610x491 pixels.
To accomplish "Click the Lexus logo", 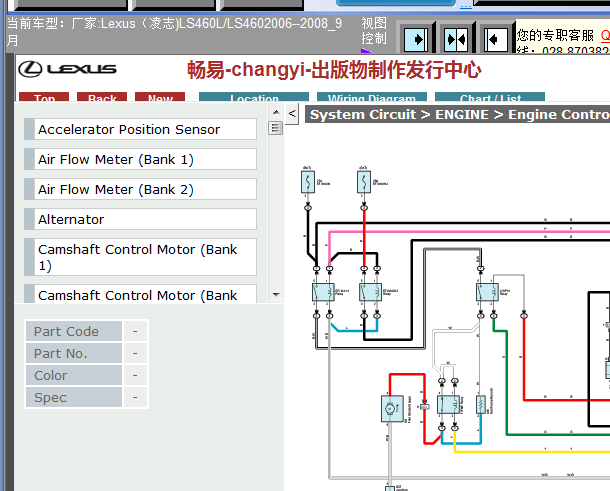I will pyautogui.click(x=68, y=69).
